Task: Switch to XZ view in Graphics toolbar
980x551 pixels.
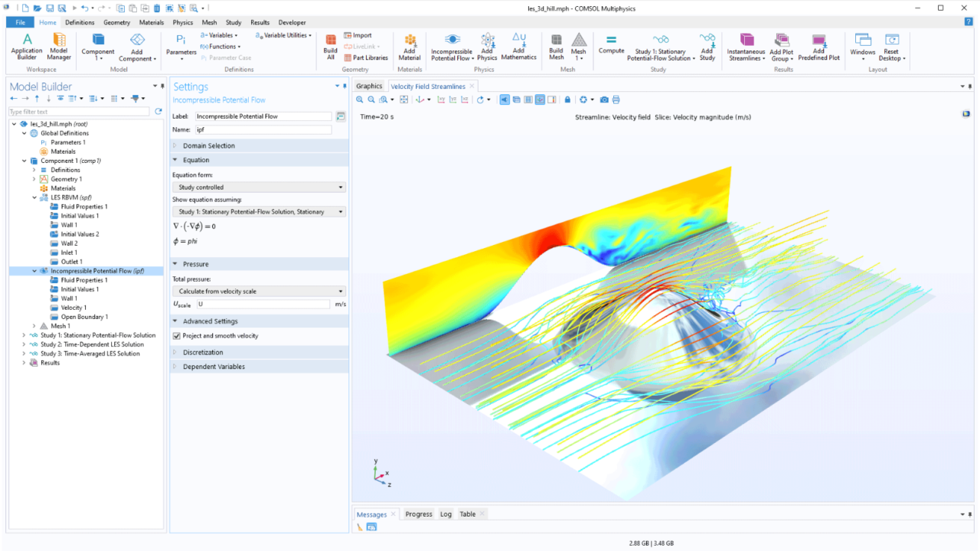Action: click(465, 99)
